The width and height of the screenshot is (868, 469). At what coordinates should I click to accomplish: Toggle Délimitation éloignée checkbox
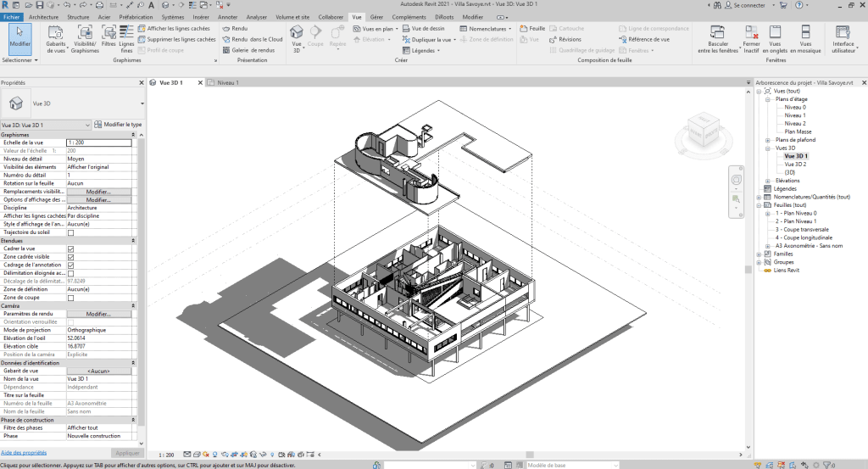pos(71,273)
